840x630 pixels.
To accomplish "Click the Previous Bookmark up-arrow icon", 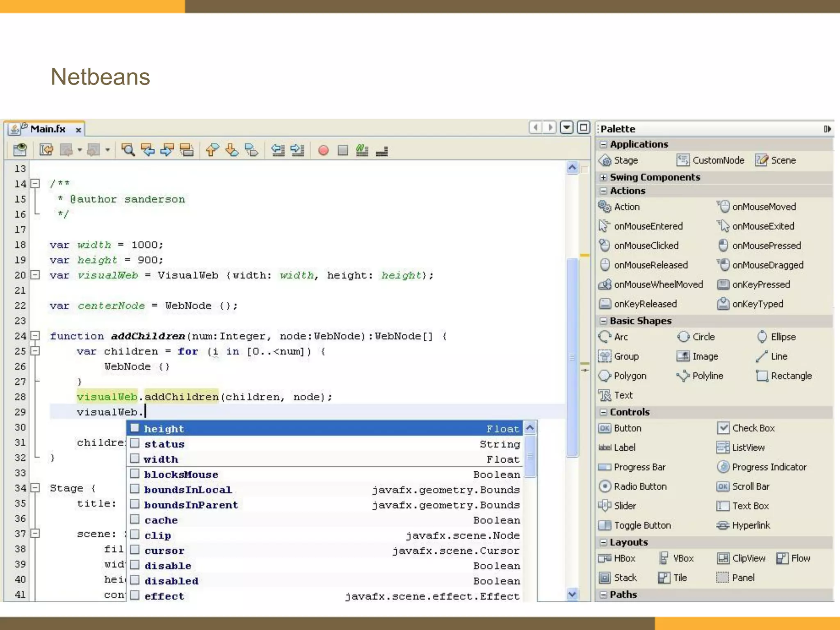I will tap(212, 150).
